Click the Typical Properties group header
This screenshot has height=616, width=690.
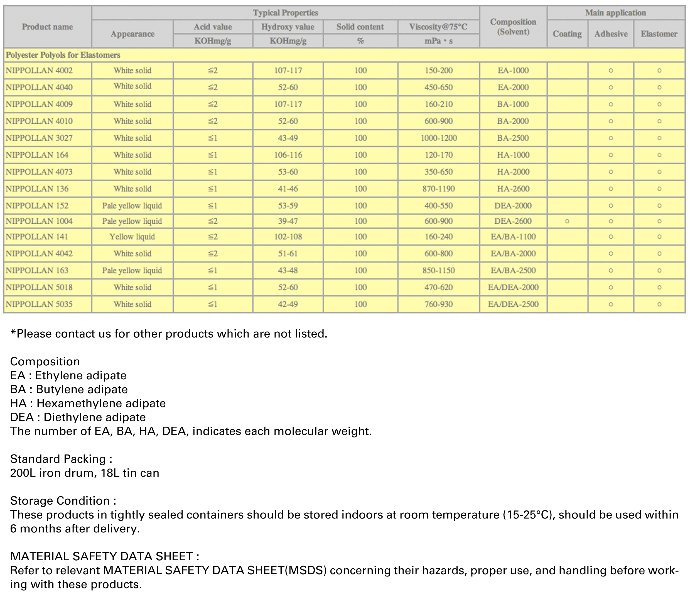[286, 13]
